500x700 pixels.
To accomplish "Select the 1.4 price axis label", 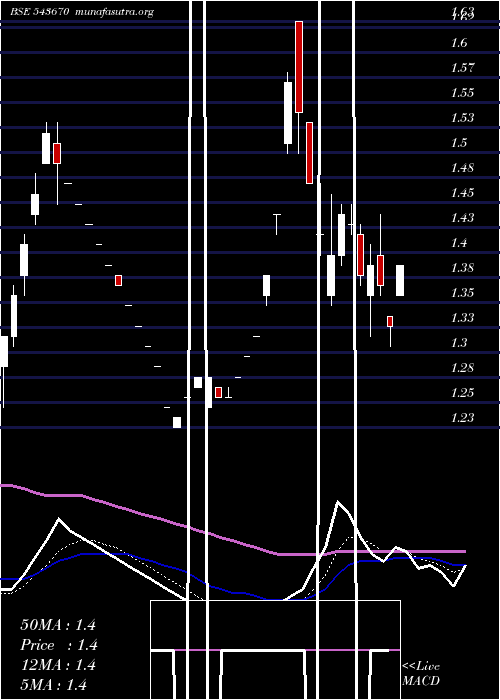I will tap(460, 243).
